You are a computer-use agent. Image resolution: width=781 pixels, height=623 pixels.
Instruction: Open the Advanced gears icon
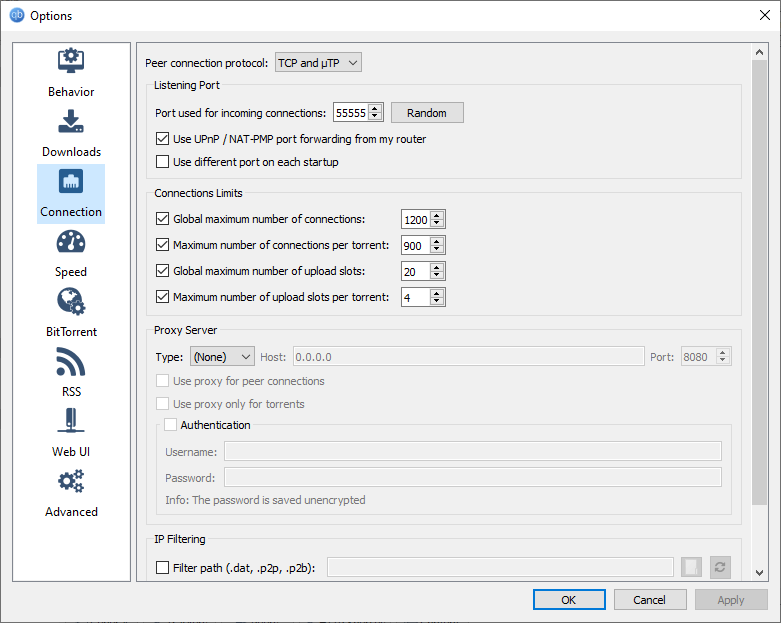pos(71,481)
